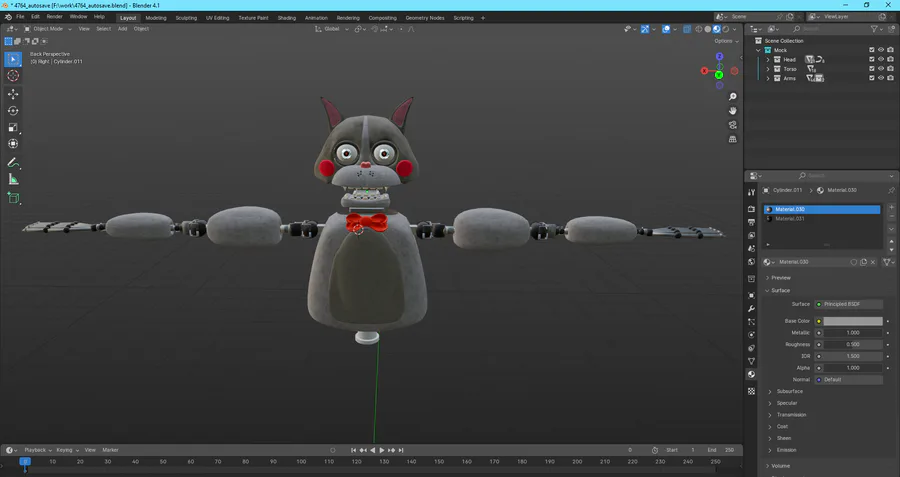Image resolution: width=900 pixels, height=477 pixels.
Task: Open the Render properties tab
Action: [751, 209]
